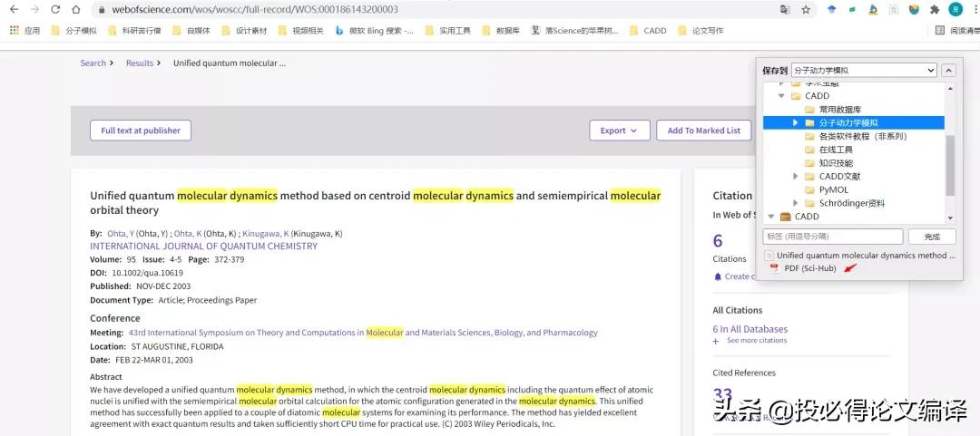Open 6 In All Databases link
980x436 pixels.
click(x=750, y=329)
